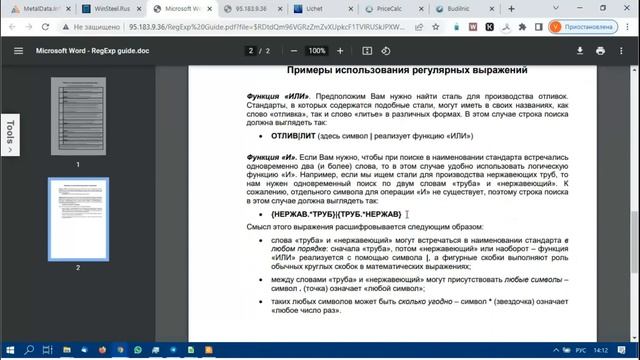Image resolution: width=640 pixels, height=360 pixels.
Task: Open the Windows notification center
Action: point(621,350)
